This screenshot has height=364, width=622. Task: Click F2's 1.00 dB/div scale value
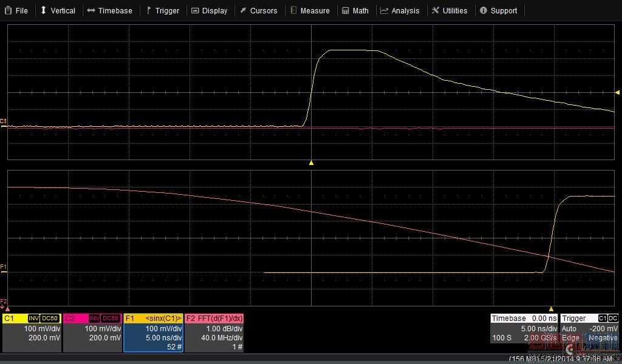(224, 328)
